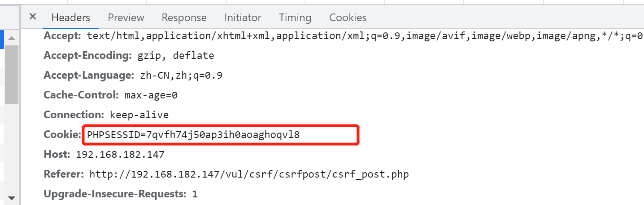Switch to the Headers tab
Viewport: 644px width, 205px height.
[x=70, y=18]
